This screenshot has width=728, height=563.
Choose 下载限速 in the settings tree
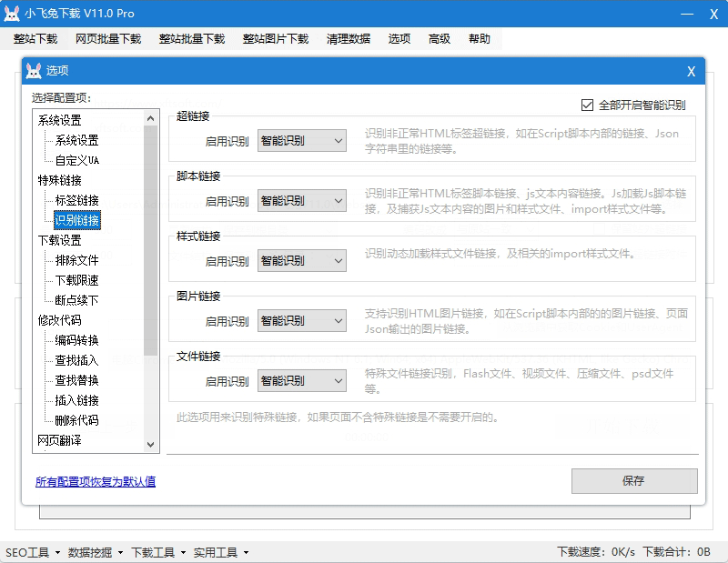pos(77,280)
